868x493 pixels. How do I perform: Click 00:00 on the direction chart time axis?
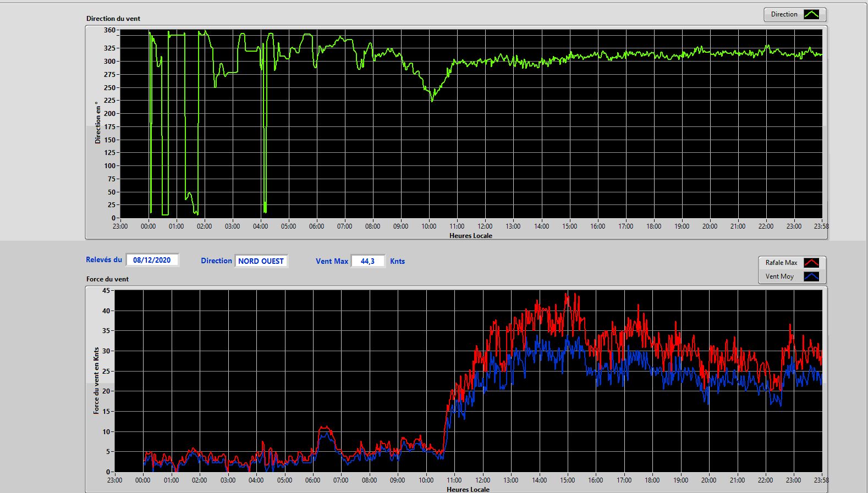[148, 226]
